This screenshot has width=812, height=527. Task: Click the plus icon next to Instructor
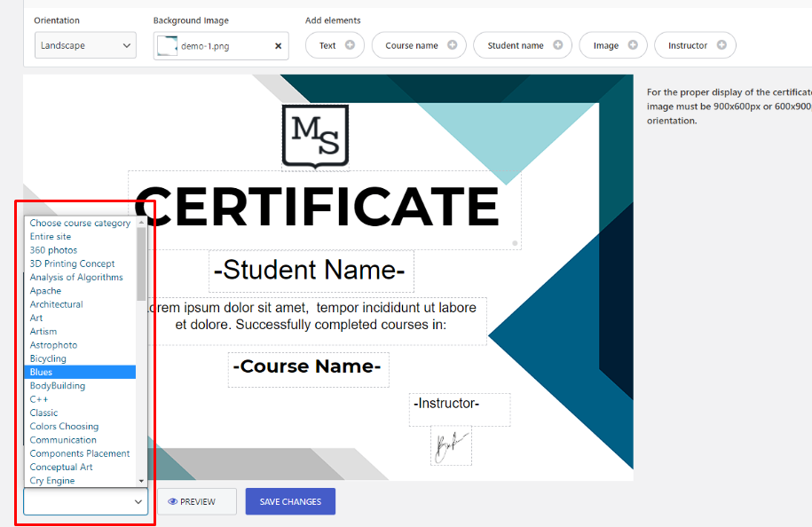click(721, 45)
